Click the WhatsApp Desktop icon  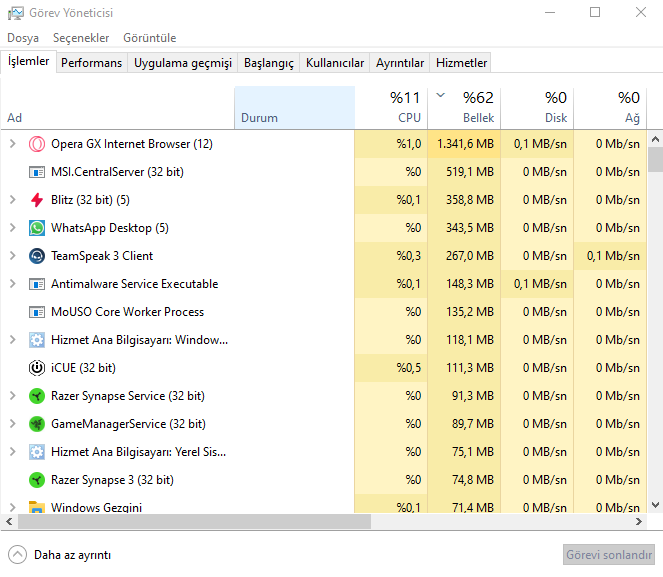point(37,228)
